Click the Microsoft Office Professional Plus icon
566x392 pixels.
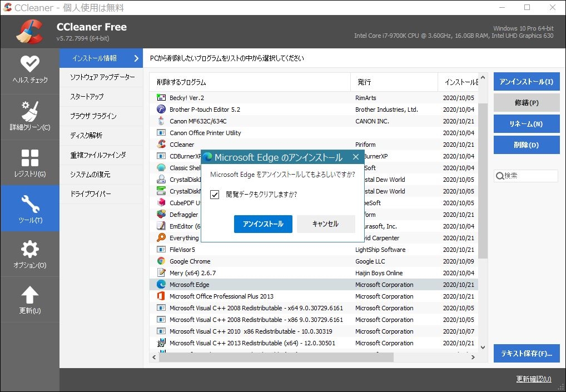pos(161,296)
